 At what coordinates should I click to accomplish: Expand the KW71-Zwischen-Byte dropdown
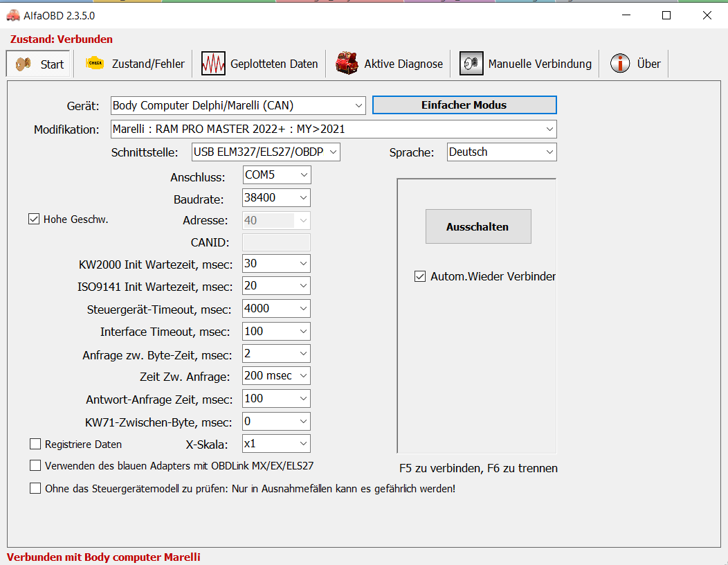tap(277, 422)
